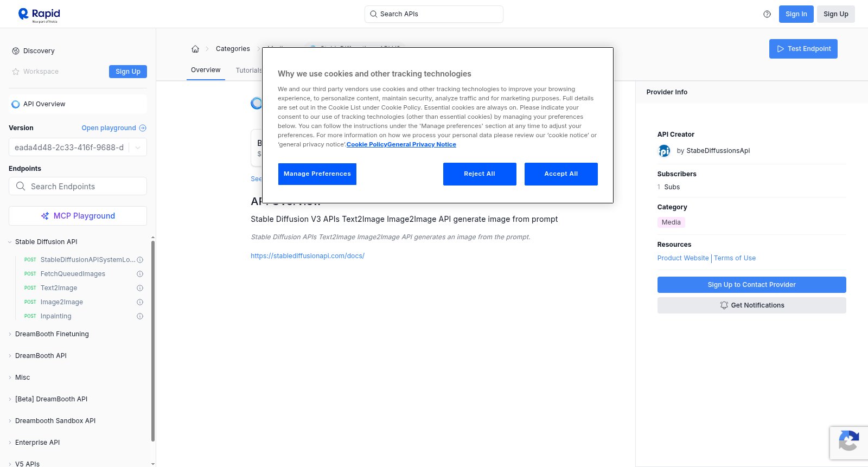
Task: Show info for FetchQueuedImages endpoint
Action: point(140,274)
